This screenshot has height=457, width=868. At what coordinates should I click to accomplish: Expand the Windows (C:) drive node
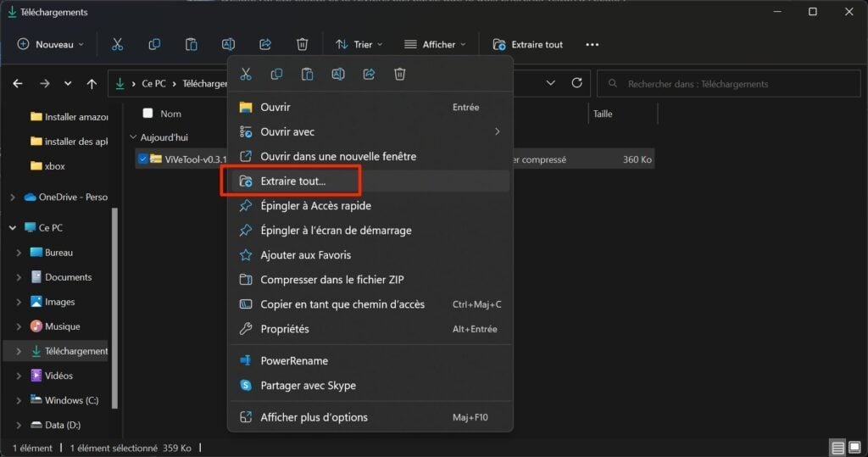click(x=19, y=400)
